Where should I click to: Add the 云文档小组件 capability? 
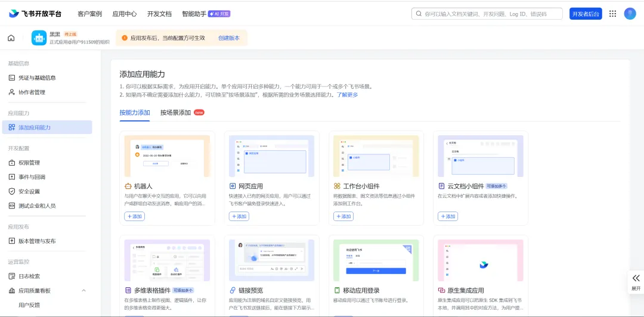coord(448,216)
